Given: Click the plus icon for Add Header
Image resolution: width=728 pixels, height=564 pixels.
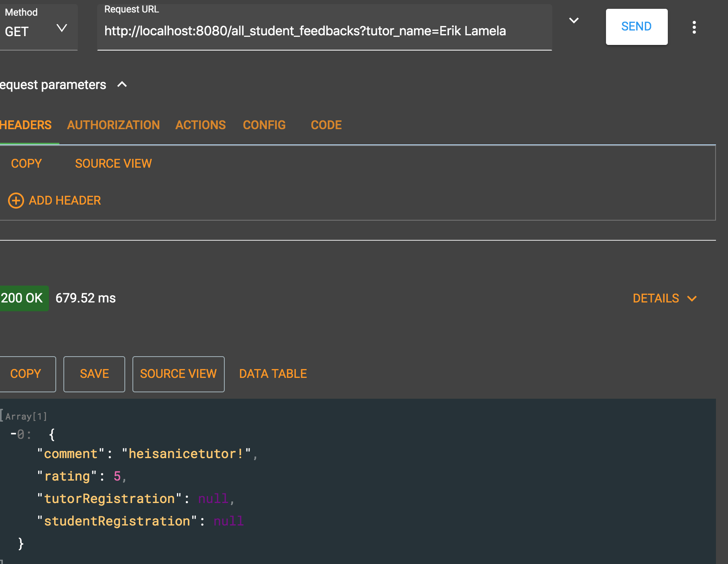Looking at the screenshot, I should click(16, 201).
